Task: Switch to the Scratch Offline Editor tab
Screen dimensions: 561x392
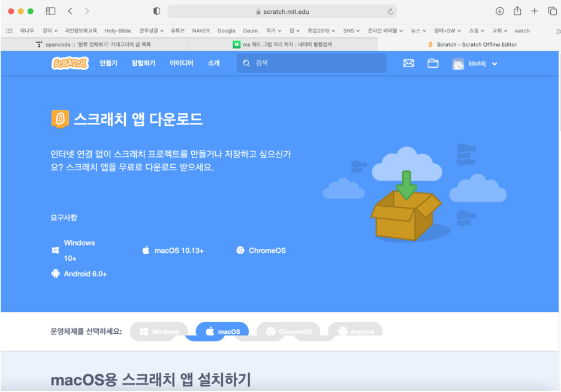Action: click(x=469, y=44)
